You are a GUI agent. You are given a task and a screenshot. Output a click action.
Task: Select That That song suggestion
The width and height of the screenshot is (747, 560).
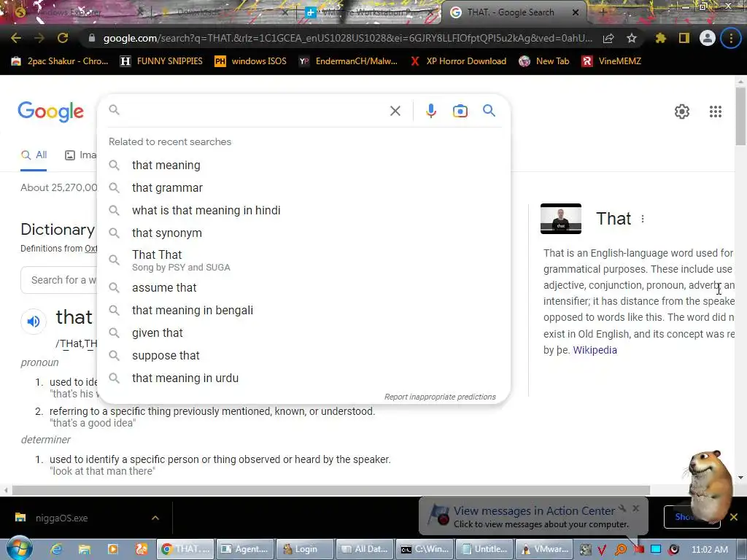coord(303,260)
